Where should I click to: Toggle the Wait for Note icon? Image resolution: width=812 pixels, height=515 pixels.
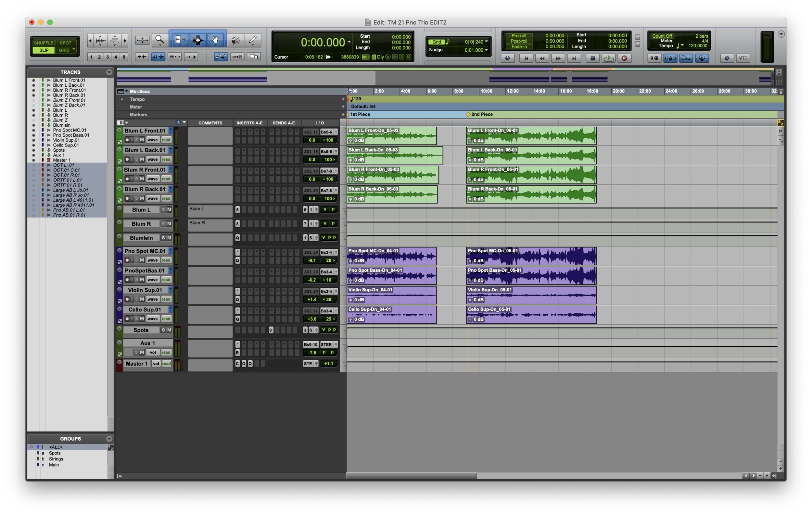point(654,58)
